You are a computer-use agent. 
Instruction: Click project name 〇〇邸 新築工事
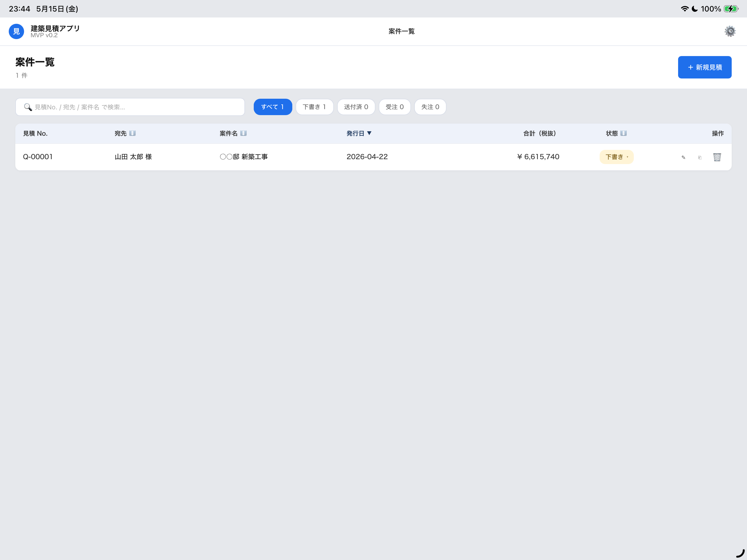[x=243, y=157]
